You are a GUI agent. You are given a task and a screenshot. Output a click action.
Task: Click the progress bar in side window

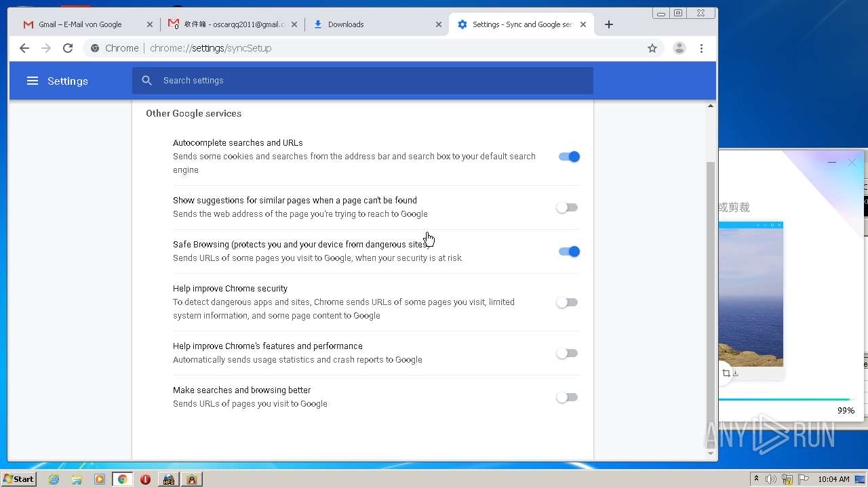point(784,400)
